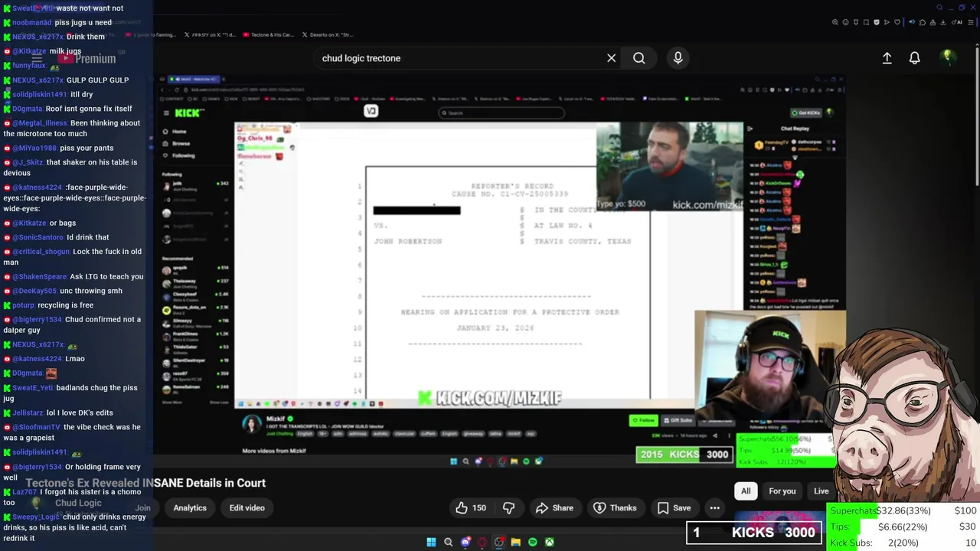Image resolution: width=980 pixels, height=551 pixels.
Task: Open the Share button under the video
Action: pyautogui.click(x=554, y=507)
